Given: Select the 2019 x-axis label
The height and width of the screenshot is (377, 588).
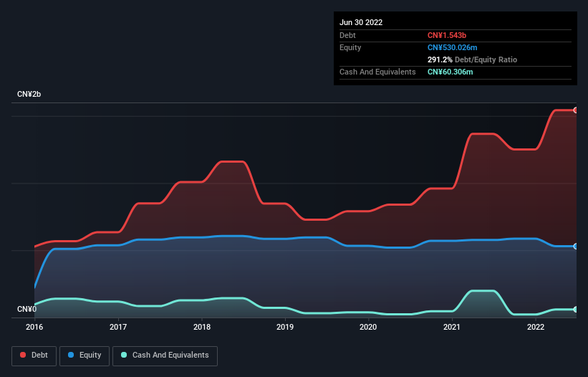Looking at the screenshot, I should [x=285, y=327].
